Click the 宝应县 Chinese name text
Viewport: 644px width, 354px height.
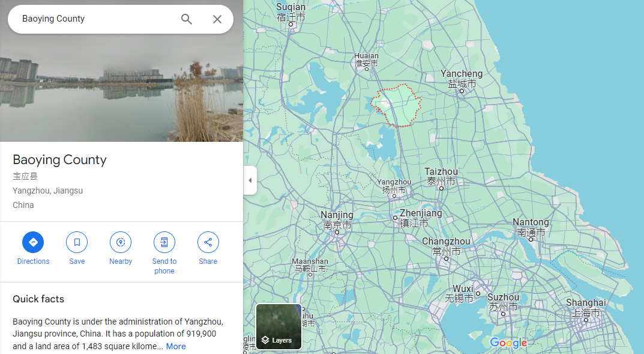25,176
